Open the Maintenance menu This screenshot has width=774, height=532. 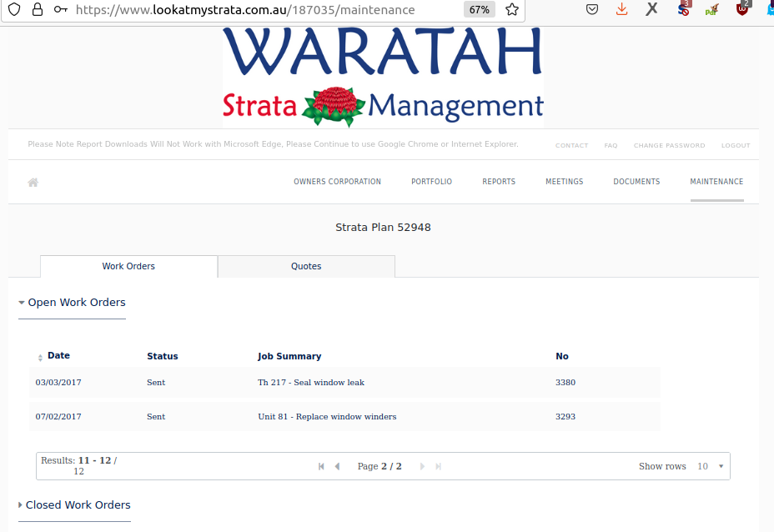click(x=716, y=182)
